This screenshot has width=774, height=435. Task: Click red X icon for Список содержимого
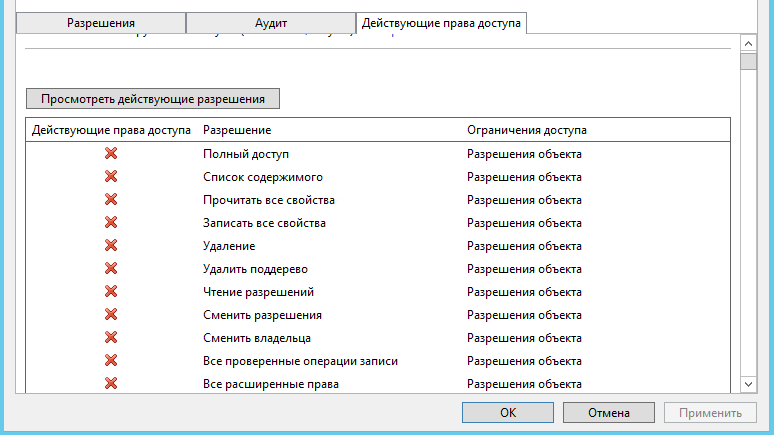coord(111,177)
